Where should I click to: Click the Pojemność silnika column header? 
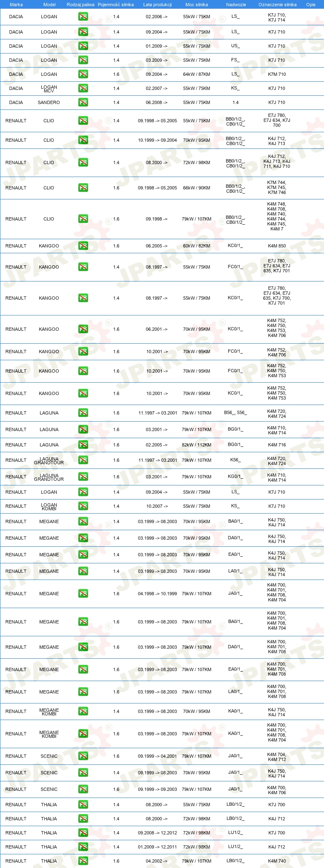[x=116, y=5]
